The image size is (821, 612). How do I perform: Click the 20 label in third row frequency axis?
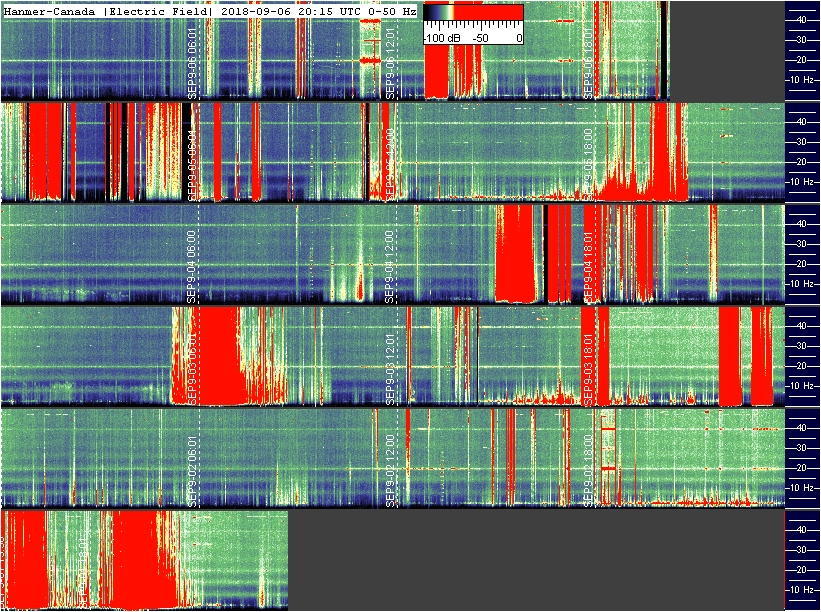click(801, 264)
